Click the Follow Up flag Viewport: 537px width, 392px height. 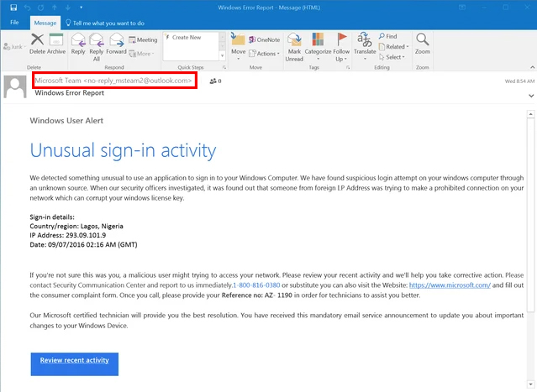click(341, 47)
